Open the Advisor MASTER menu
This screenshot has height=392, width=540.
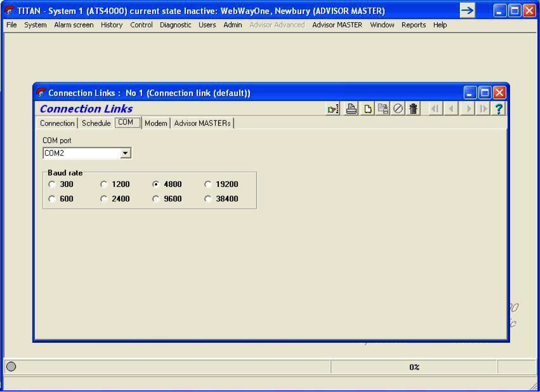pyautogui.click(x=337, y=25)
